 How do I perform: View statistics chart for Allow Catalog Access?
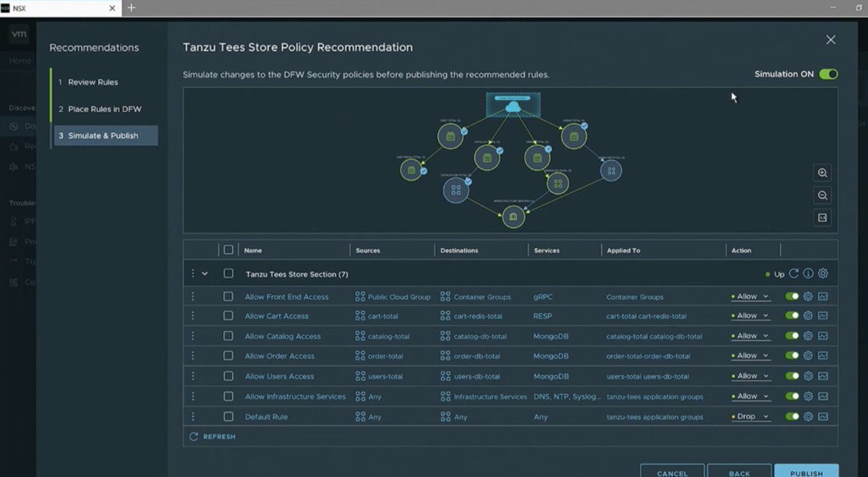pyautogui.click(x=822, y=336)
